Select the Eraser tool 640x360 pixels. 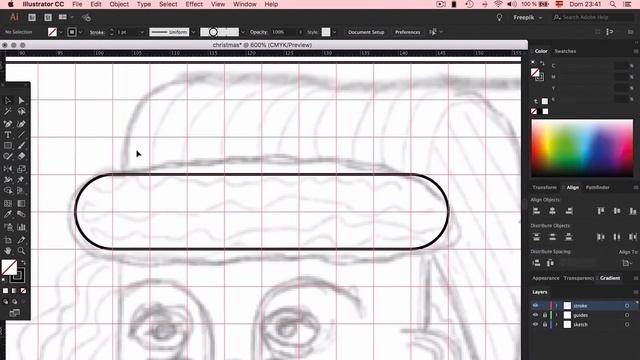tap(21, 156)
